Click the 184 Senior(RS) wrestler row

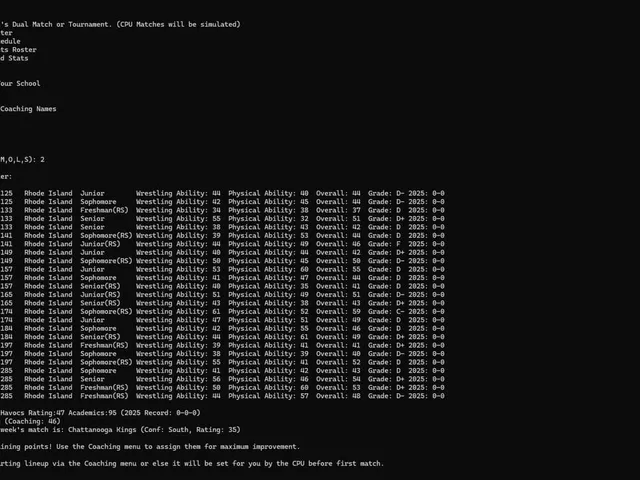tap(222, 337)
